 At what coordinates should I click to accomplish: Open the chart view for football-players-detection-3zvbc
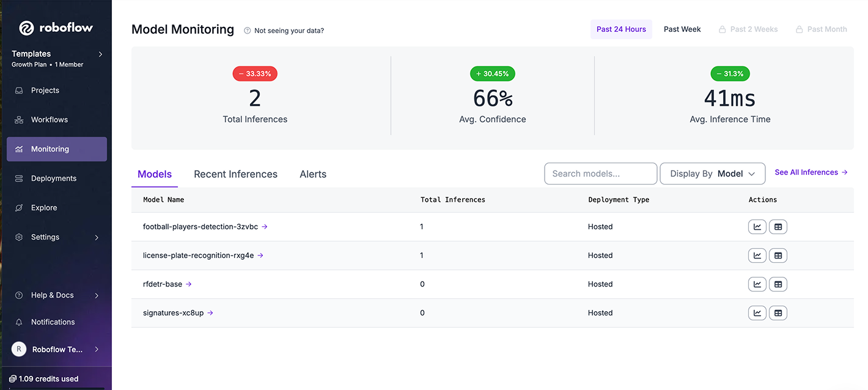(757, 227)
